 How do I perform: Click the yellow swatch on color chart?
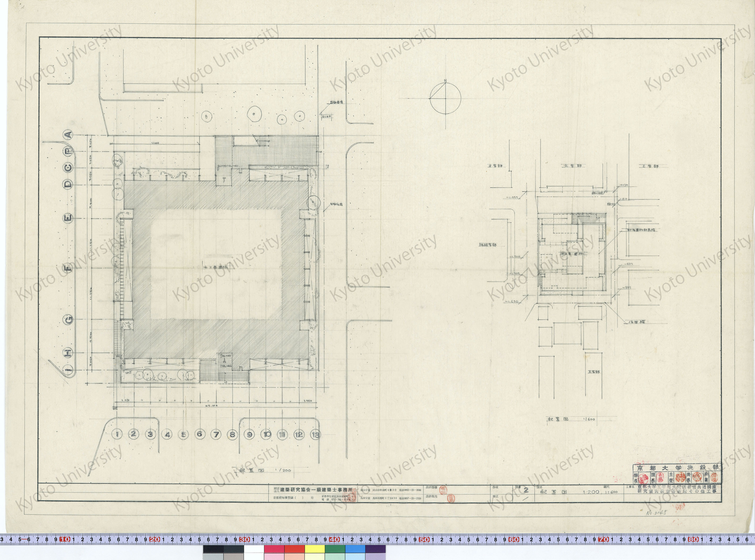click(315, 549)
